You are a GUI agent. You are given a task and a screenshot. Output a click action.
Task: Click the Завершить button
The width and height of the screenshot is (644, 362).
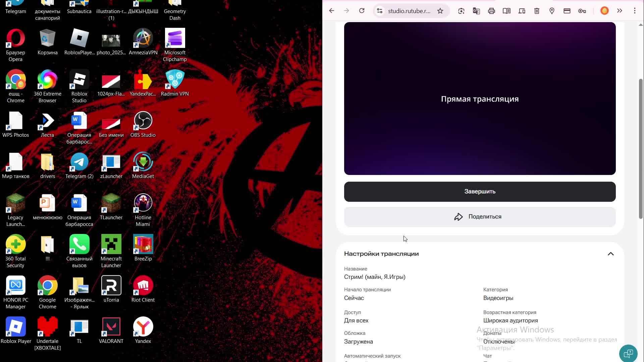pos(480,191)
